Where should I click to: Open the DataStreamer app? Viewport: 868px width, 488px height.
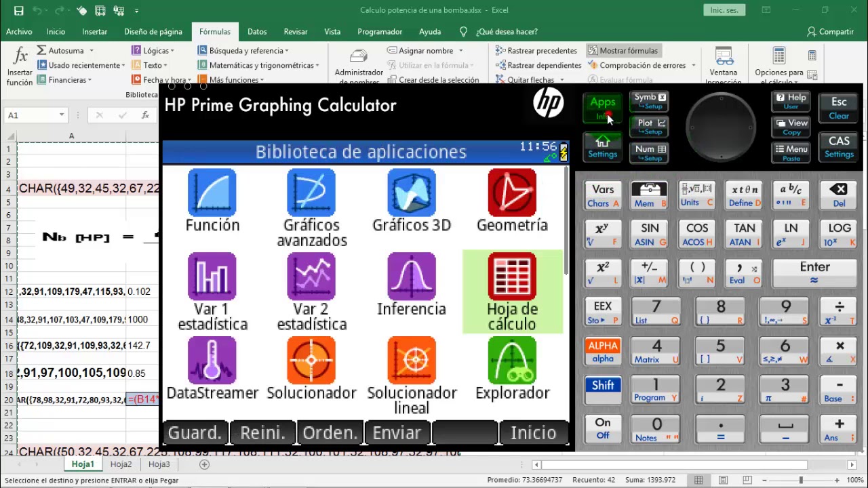coord(212,369)
